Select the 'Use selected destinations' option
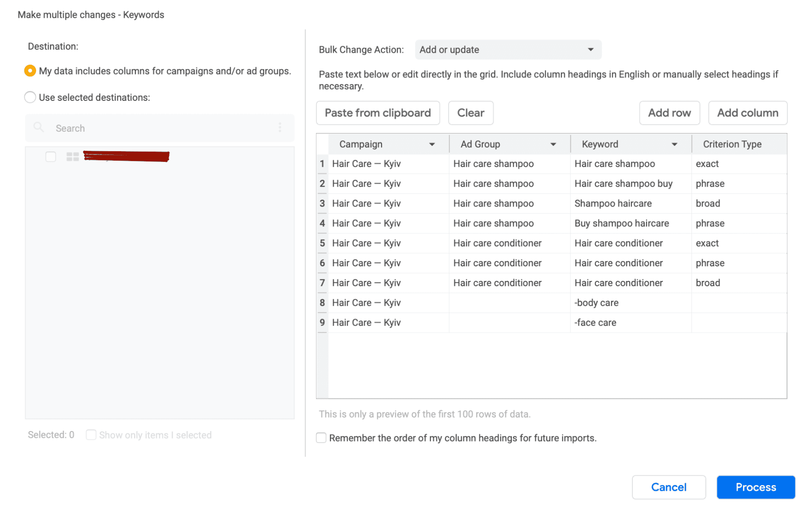This screenshot has width=812, height=518. click(x=30, y=97)
